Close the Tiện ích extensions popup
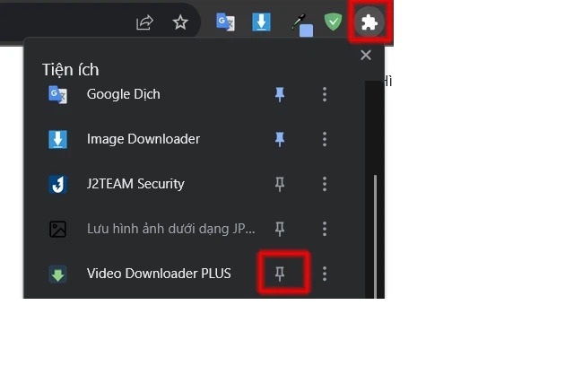The width and height of the screenshot is (574, 392). point(366,55)
